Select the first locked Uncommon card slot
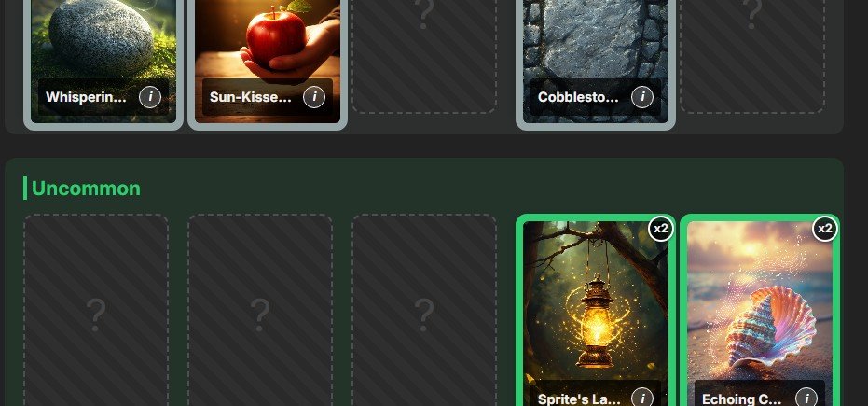Screen dimensions: 868x406 click(x=96, y=310)
